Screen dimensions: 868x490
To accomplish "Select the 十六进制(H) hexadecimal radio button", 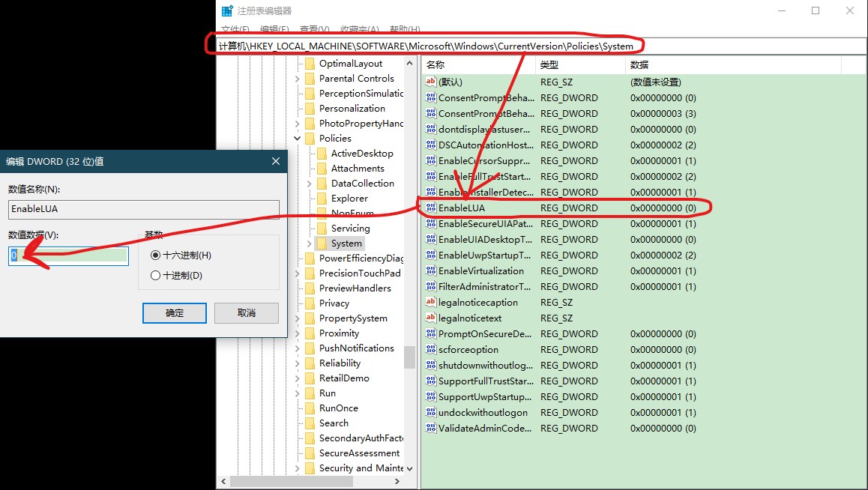I will (156, 255).
